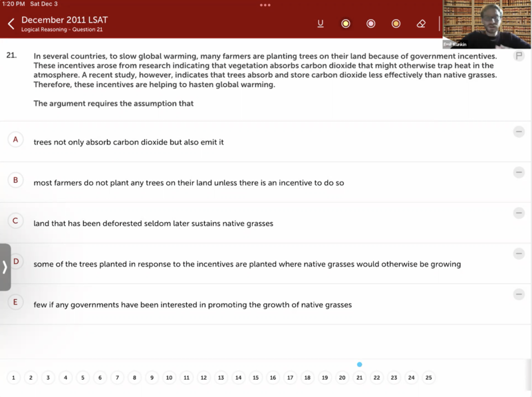This screenshot has width=532, height=397.
Task: Choose answer B
Action: click(x=16, y=180)
